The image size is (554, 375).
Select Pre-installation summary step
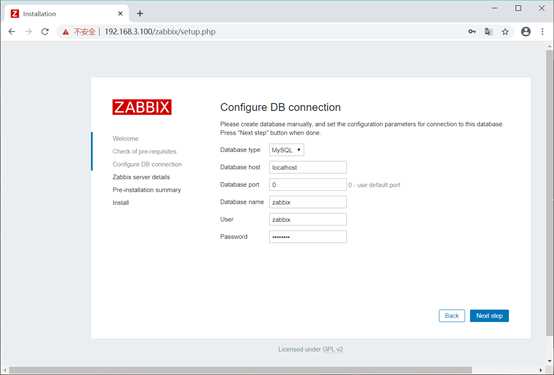(147, 190)
